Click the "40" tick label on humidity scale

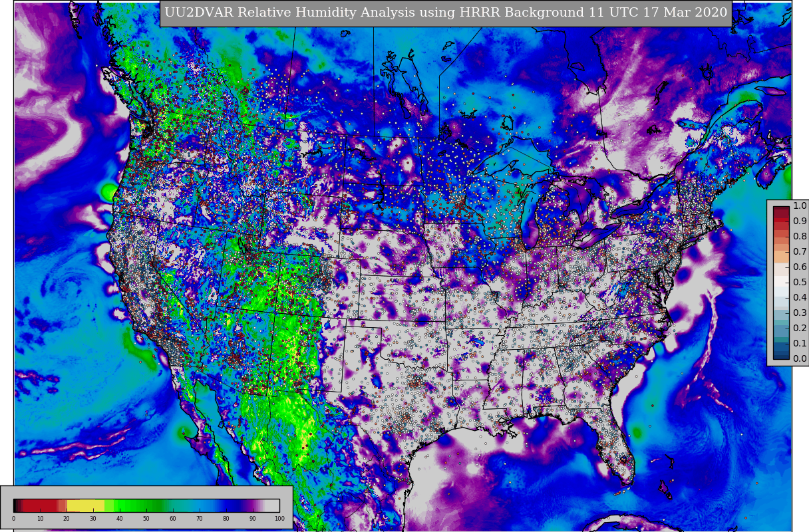point(120,518)
